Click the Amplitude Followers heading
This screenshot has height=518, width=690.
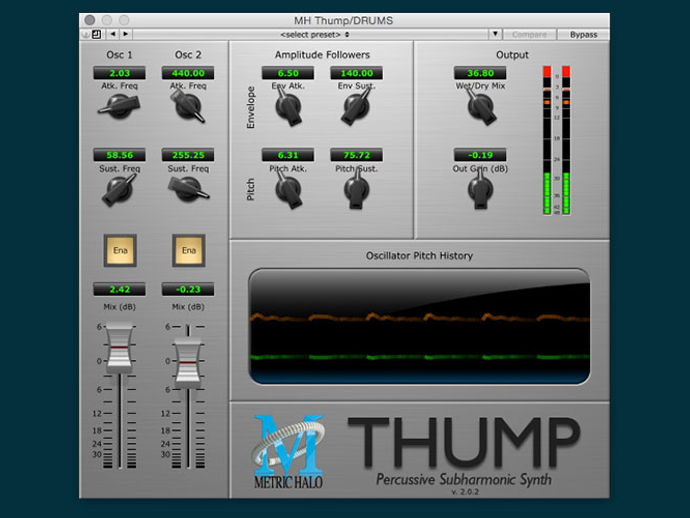(322, 55)
